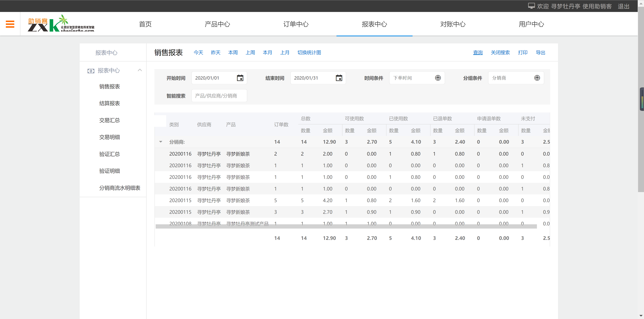
Task: Click the 查询 search link
Action: (478, 53)
